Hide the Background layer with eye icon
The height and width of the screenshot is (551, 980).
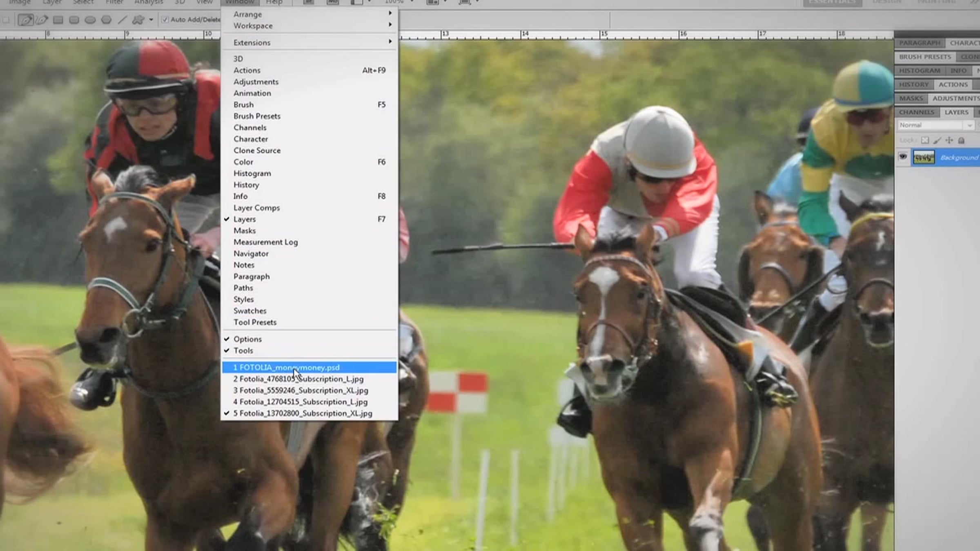click(903, 157)
